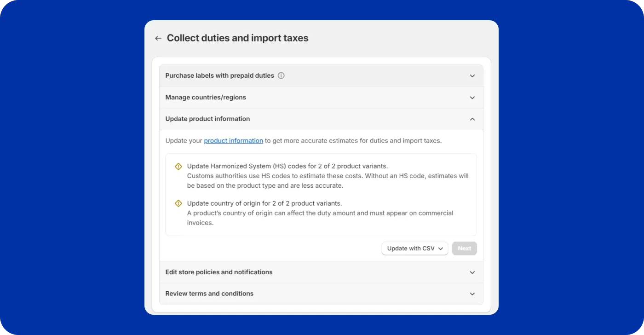Click the info icon next to prepaid duties
The height and width of the screenshot is (335, 644).
pyautogui.click(x=281, y=75)
